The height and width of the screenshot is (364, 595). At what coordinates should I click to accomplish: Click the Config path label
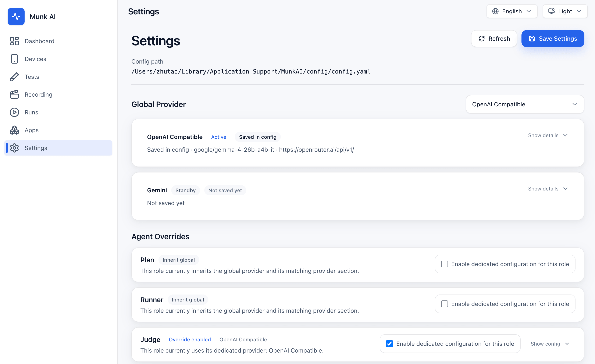(147, 62)
